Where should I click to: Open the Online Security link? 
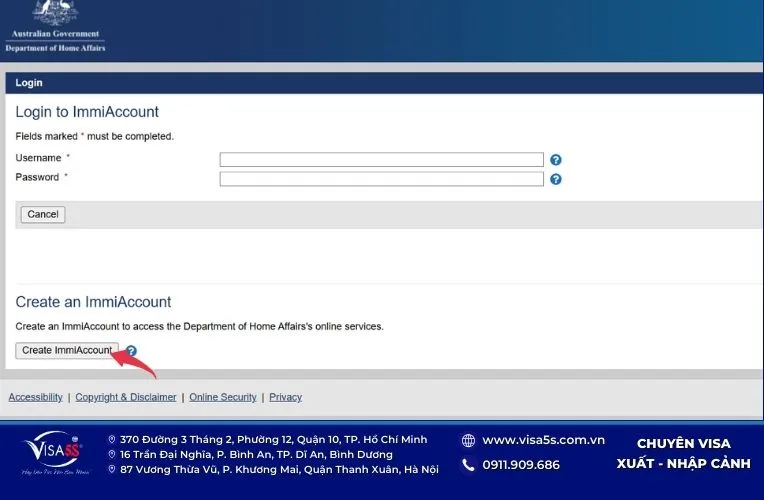223,397
